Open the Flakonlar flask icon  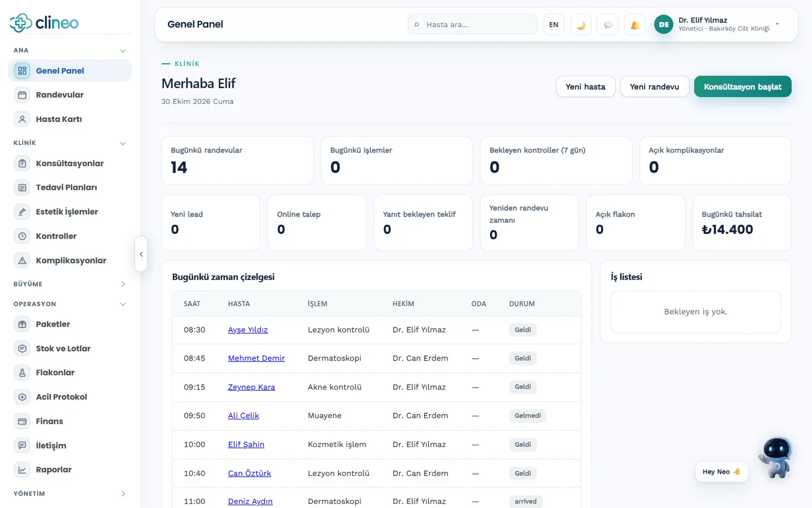pyautogui.click(x=22, y=373)
